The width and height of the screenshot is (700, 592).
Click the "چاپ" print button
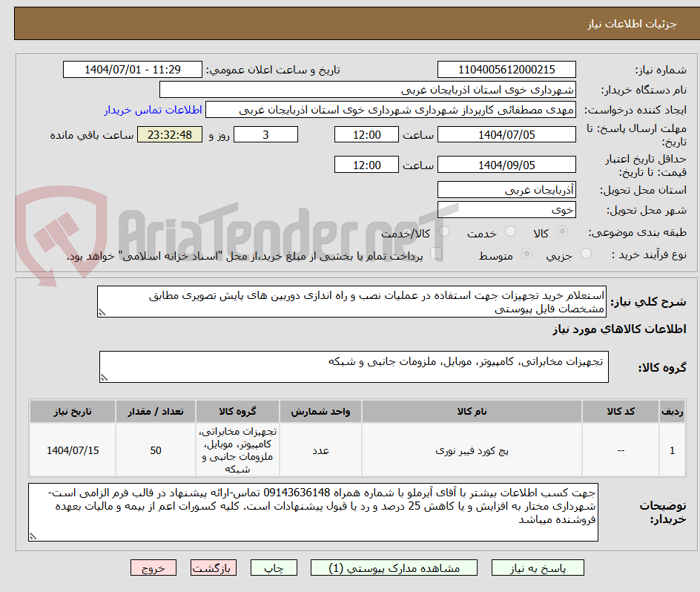click(273, 568)
